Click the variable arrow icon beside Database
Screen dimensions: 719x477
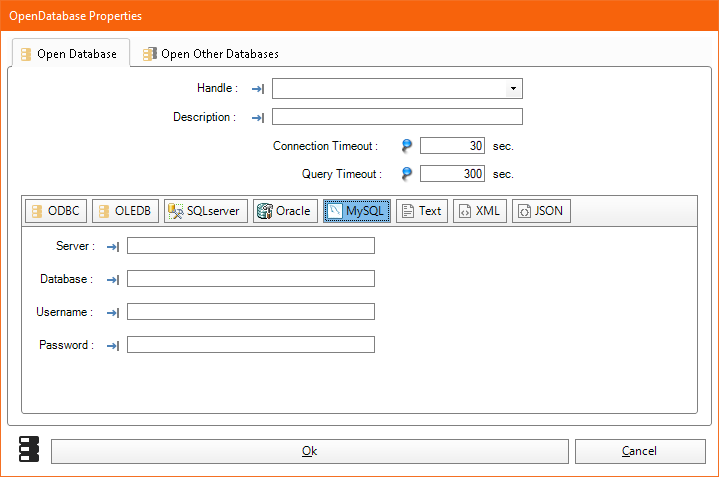(x=113, y=280)
